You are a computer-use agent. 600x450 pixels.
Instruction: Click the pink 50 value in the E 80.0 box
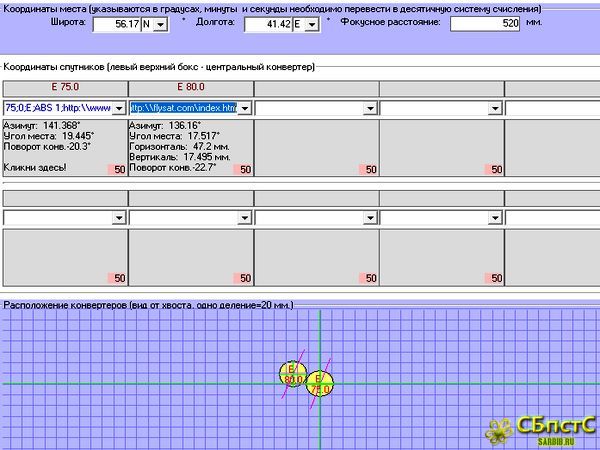[x=243, y=170]
